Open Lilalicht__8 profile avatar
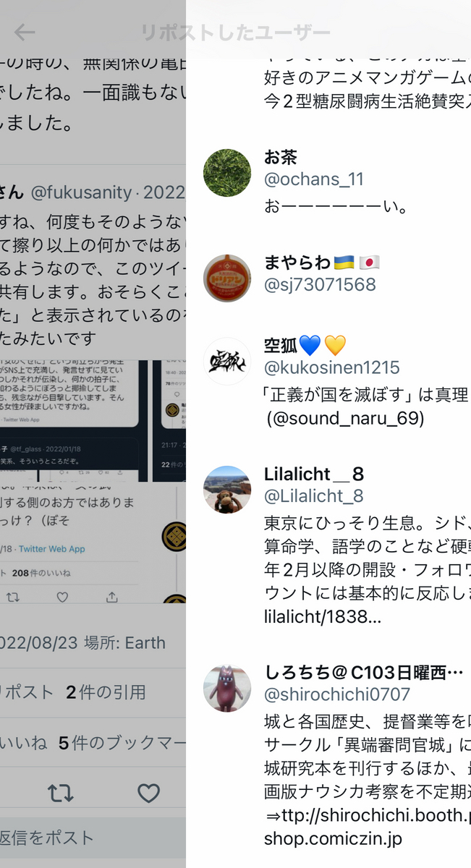 click(x=227, y=490)
